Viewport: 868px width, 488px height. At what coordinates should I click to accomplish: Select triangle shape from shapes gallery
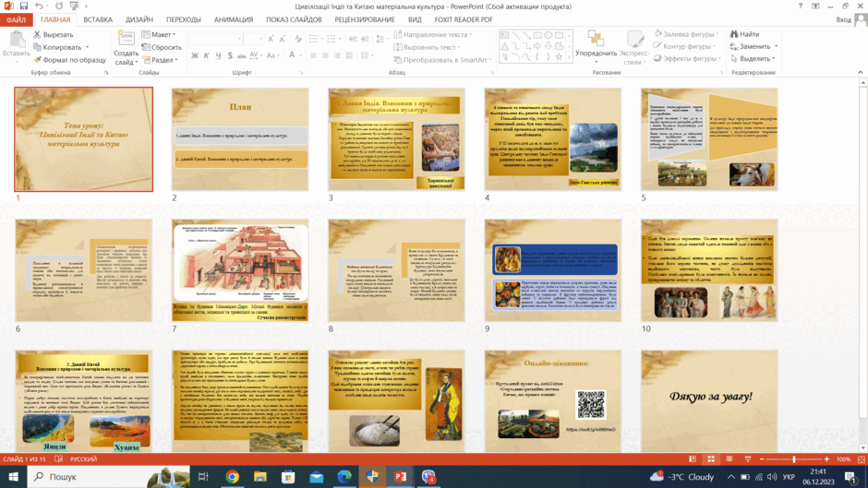pyautogui.click(x=505, y=46)
